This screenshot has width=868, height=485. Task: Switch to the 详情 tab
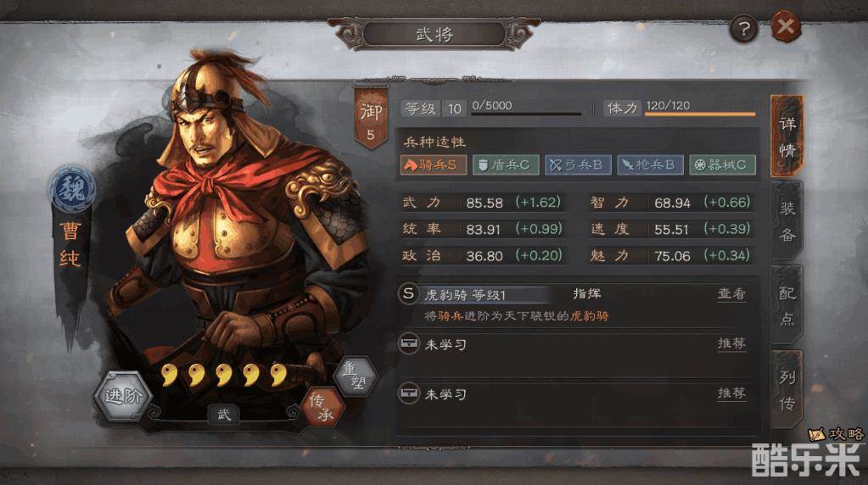pyautogui.click(x=787, y=136)
